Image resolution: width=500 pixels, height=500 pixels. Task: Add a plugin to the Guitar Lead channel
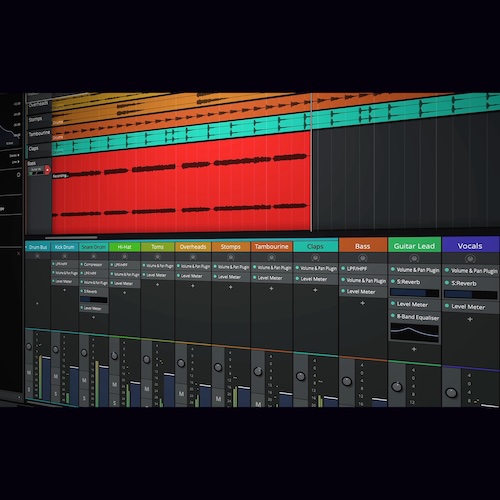click(414, 349)
